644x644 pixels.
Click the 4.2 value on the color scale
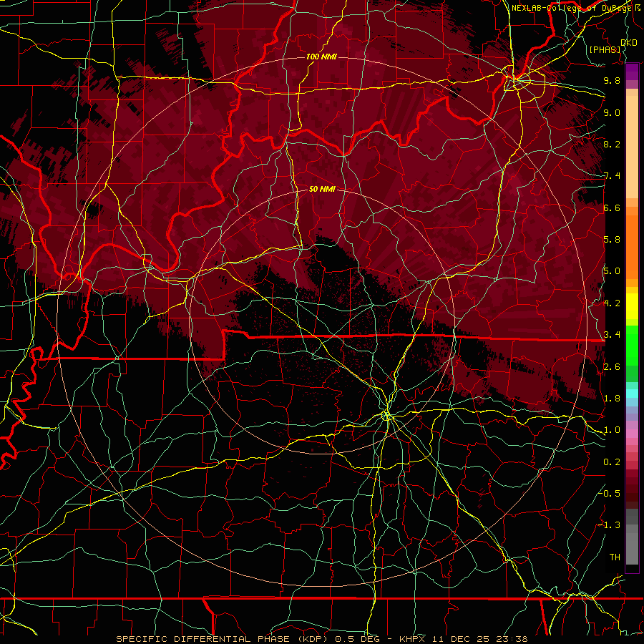(612, 303)
